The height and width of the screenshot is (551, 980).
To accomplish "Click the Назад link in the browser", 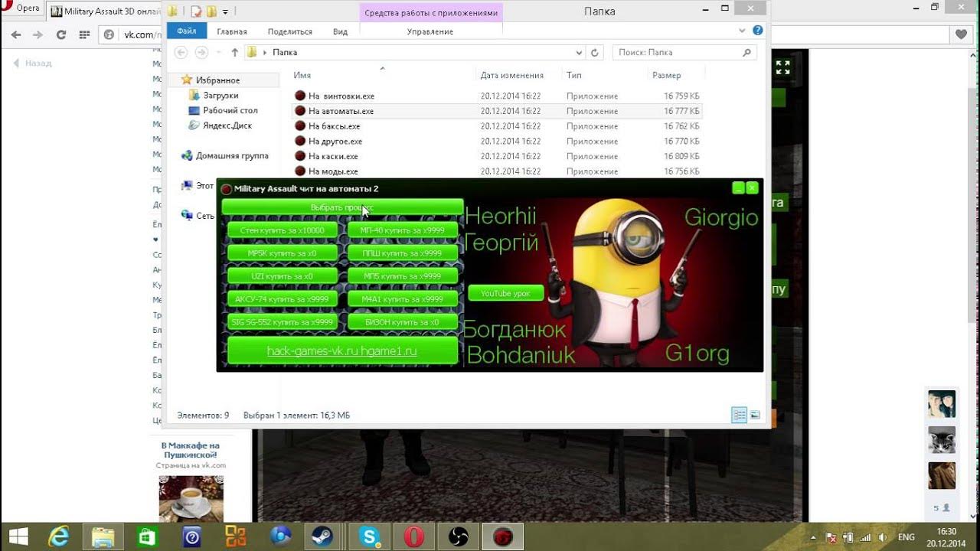I will 34,64.
